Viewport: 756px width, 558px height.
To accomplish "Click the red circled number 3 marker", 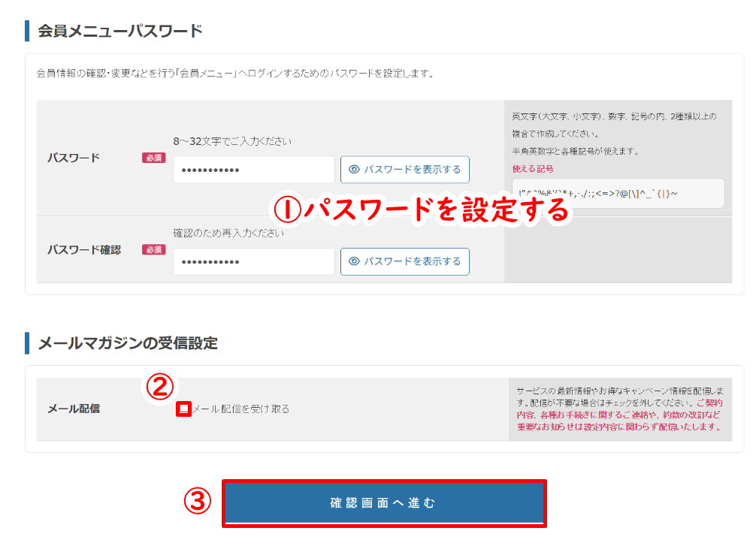I will click(197, 502).
